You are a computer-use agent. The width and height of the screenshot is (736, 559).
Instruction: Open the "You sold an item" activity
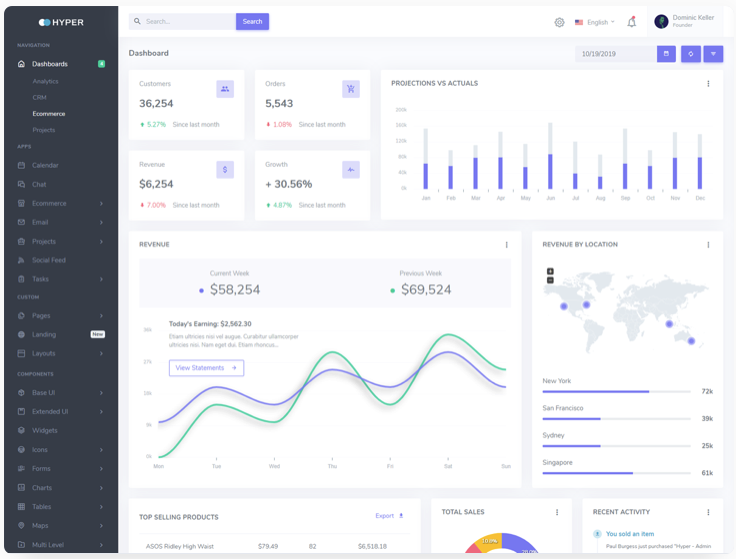tap(629, 534)
